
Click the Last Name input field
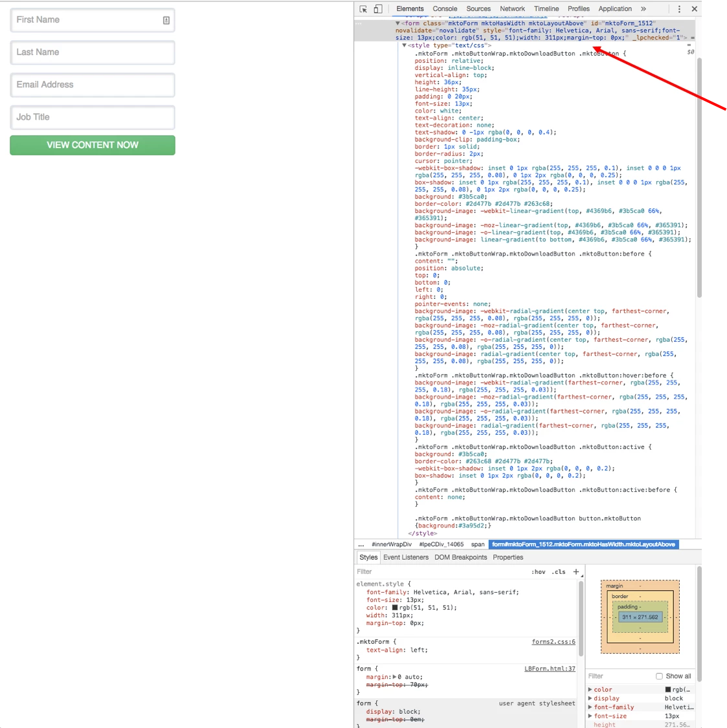pos(93,52)
